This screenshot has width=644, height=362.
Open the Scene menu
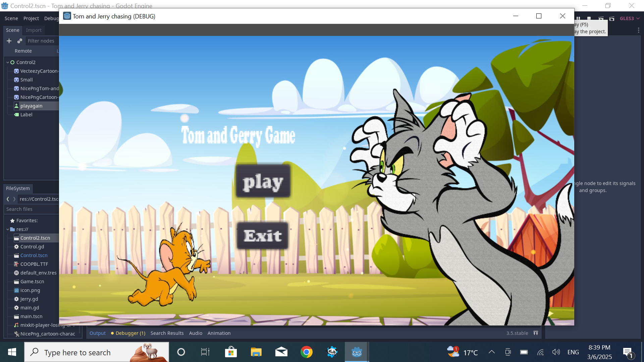click(11, 18)
